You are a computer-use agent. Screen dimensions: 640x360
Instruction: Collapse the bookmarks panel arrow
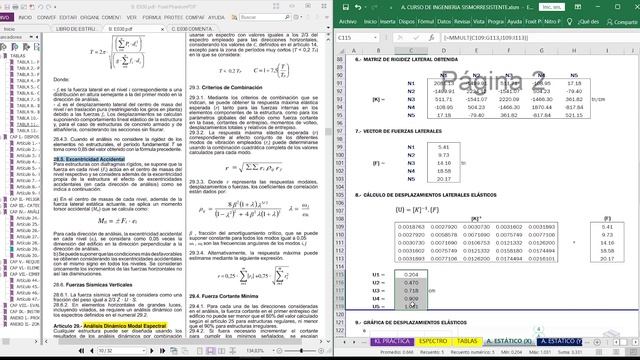point(37,37)
